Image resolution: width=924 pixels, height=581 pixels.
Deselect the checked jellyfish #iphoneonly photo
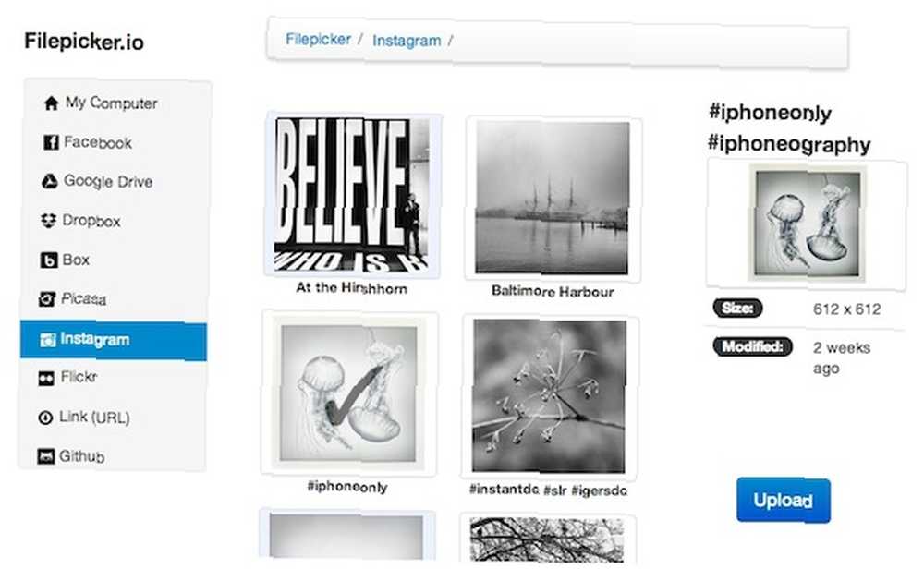point(348,393)
